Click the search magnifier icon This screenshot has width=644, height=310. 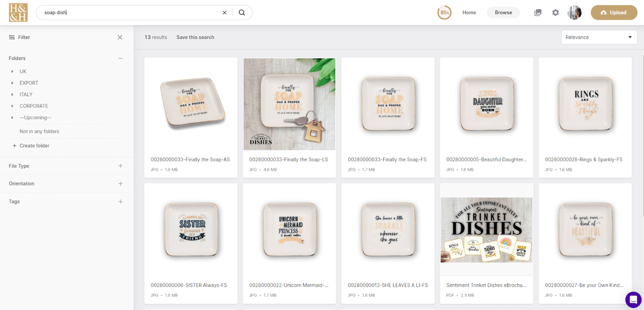242,13
